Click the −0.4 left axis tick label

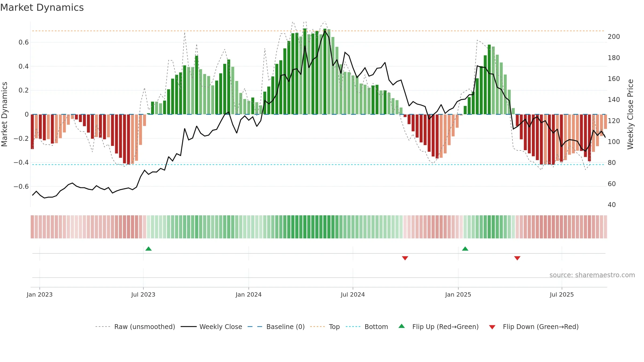pos(21,162)
